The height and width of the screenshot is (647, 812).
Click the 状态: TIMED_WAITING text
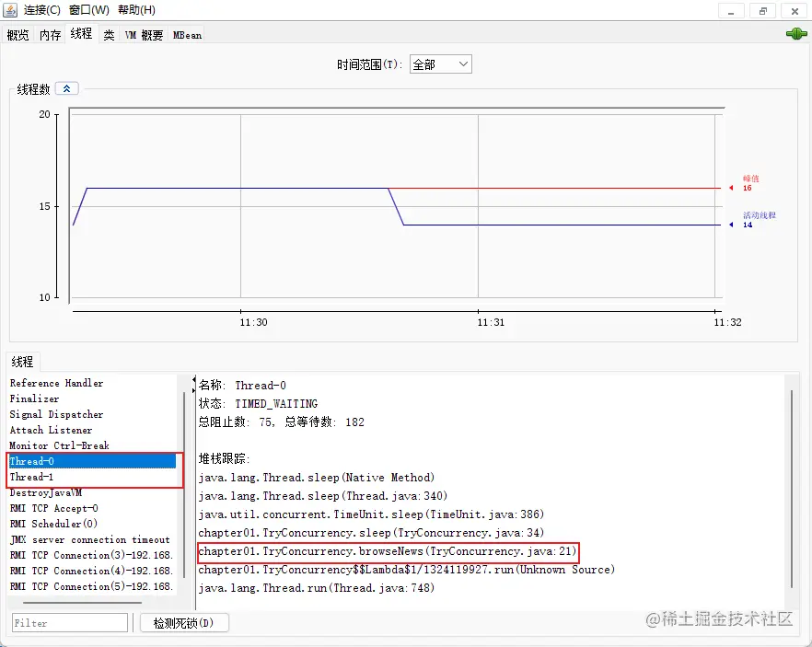pyautogui.click(x=259, y=404)
